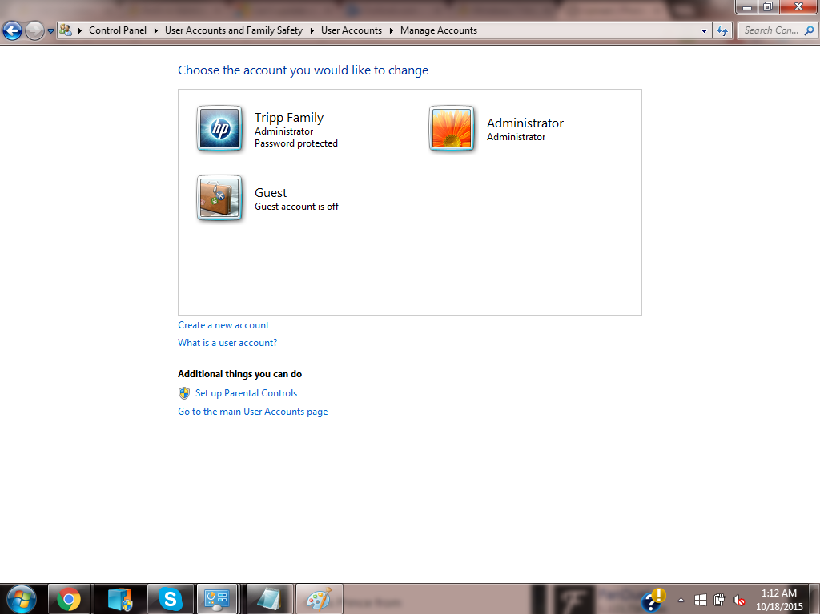Minimize the Manage Accounts window
This screenshot has width=821, height=614.
747,7
